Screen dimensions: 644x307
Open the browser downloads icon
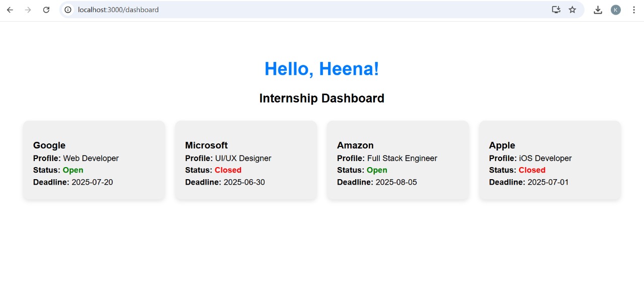598,10
